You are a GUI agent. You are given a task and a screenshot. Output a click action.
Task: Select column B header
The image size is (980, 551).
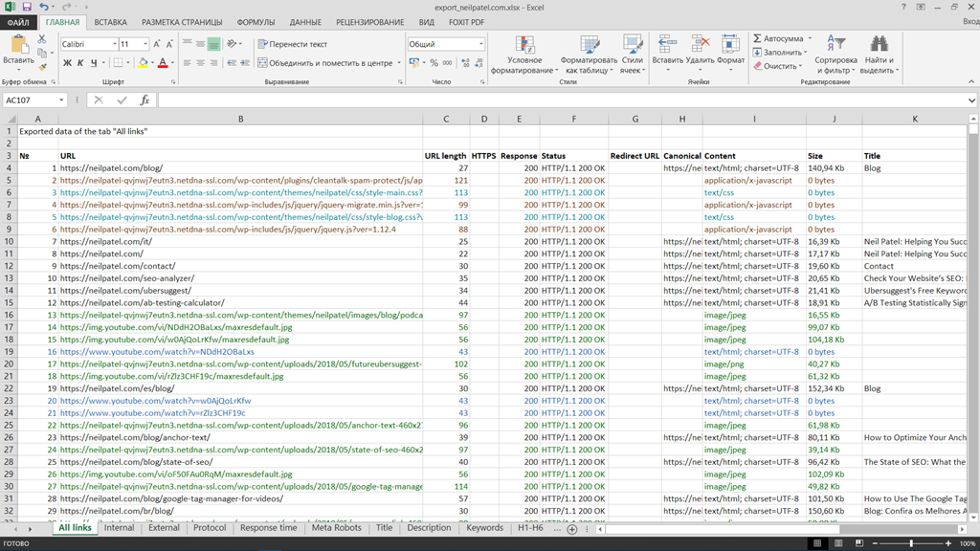[x=240, y=119]
